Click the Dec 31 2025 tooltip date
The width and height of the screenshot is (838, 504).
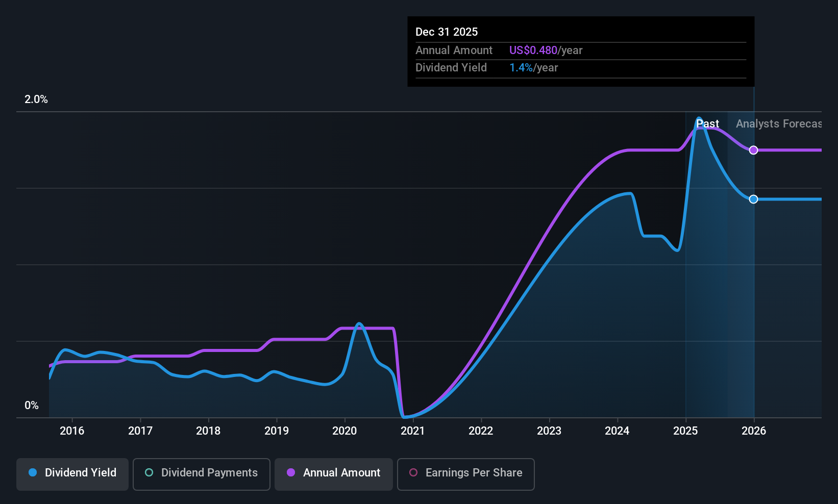point(447,32)
